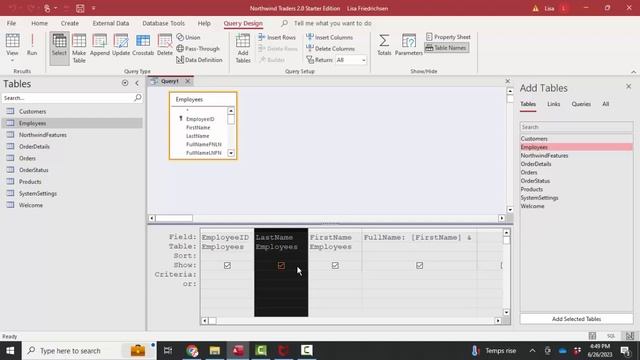This screenshot has width=640, height=360.
Task: Close the Add Tables pane
Action: [629, 87]
